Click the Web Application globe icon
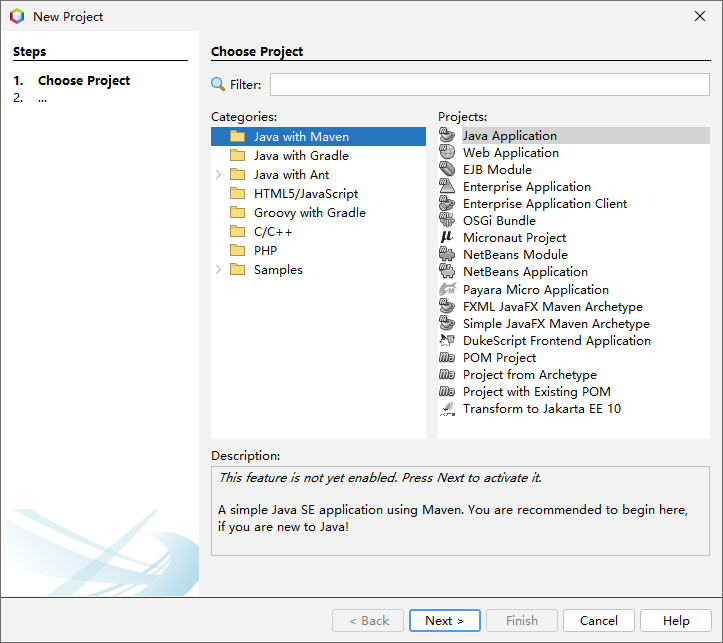Viewport: 723px width, 643px height. pyautogui.click(x=447, y=153)
